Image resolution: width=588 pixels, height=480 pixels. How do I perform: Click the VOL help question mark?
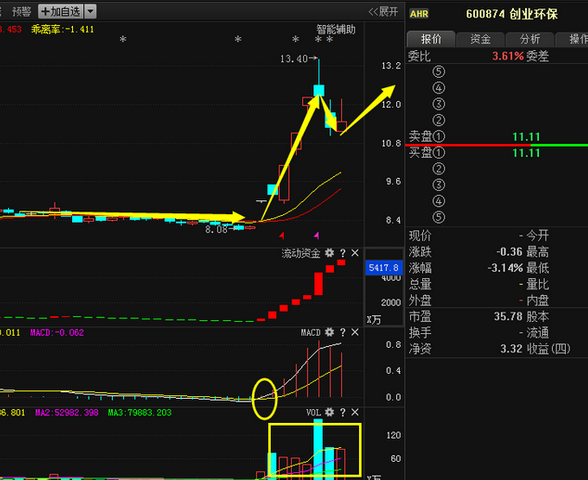[x=342, y=412]
